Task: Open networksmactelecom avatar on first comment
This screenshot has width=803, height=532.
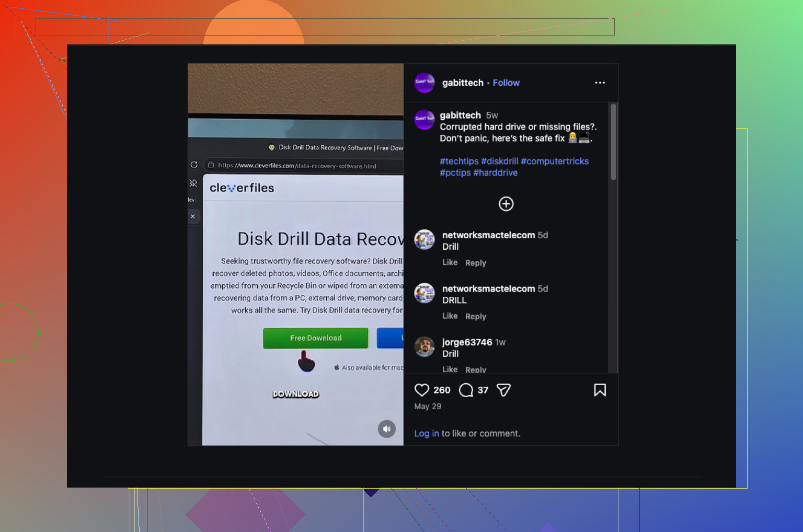Action: point(425,240)
